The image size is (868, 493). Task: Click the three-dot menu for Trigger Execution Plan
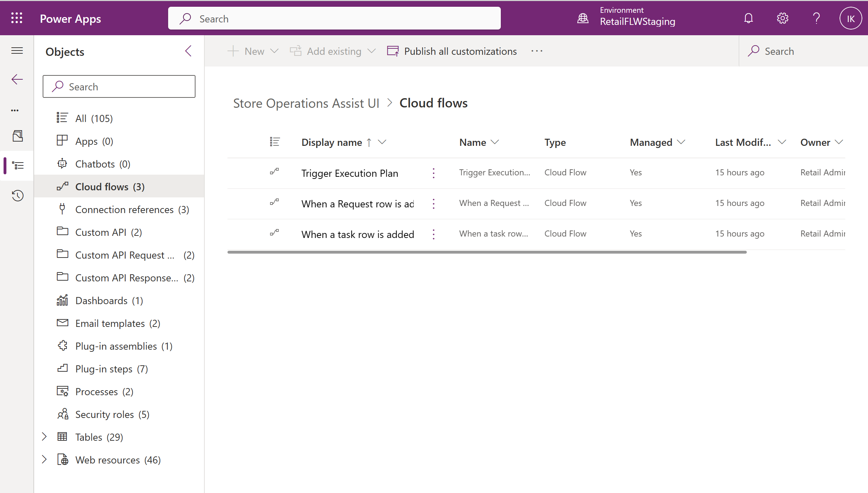click(x=433, y=173)
